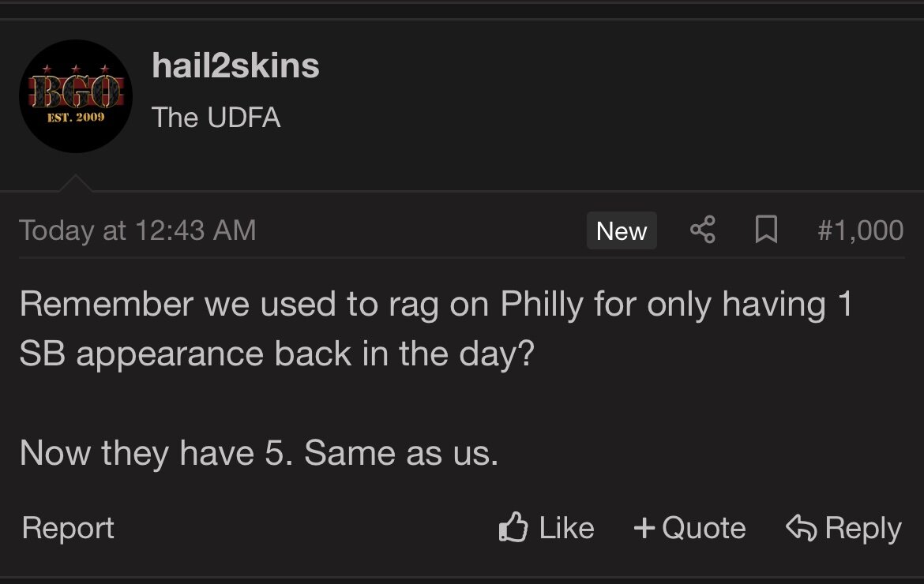
Task: Click the sentence "Now they have 5. Same as us."
Action: coord(259,453)
